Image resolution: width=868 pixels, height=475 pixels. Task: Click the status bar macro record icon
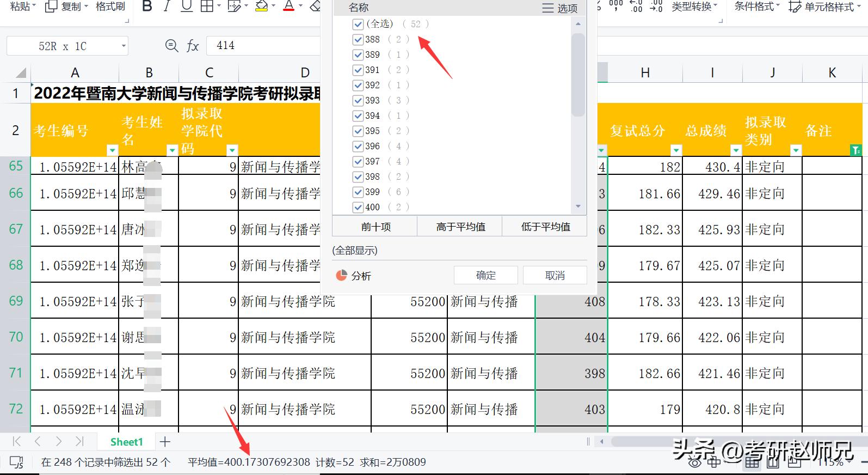pos(17,462)
